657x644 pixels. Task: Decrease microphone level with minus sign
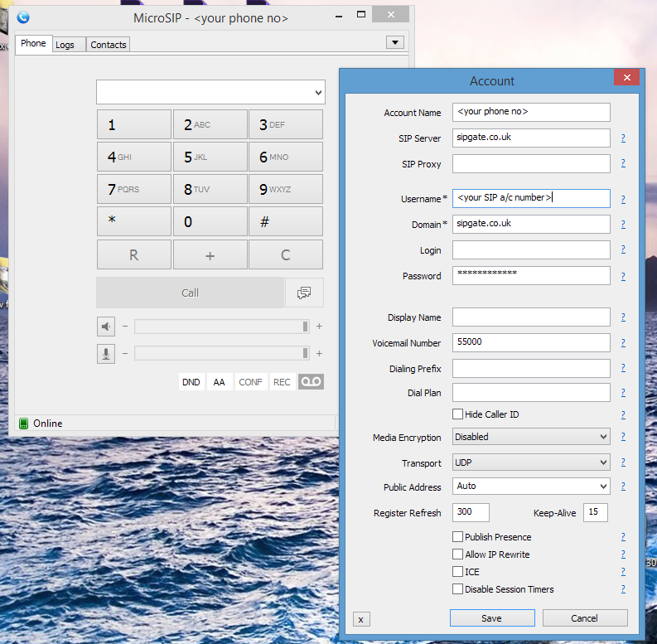pos(125,353)
